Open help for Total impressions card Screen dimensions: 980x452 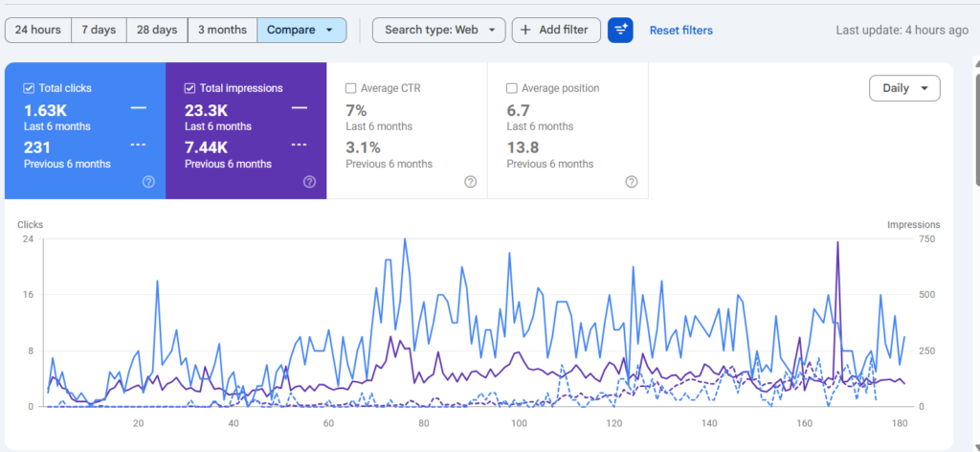[309, 182]
